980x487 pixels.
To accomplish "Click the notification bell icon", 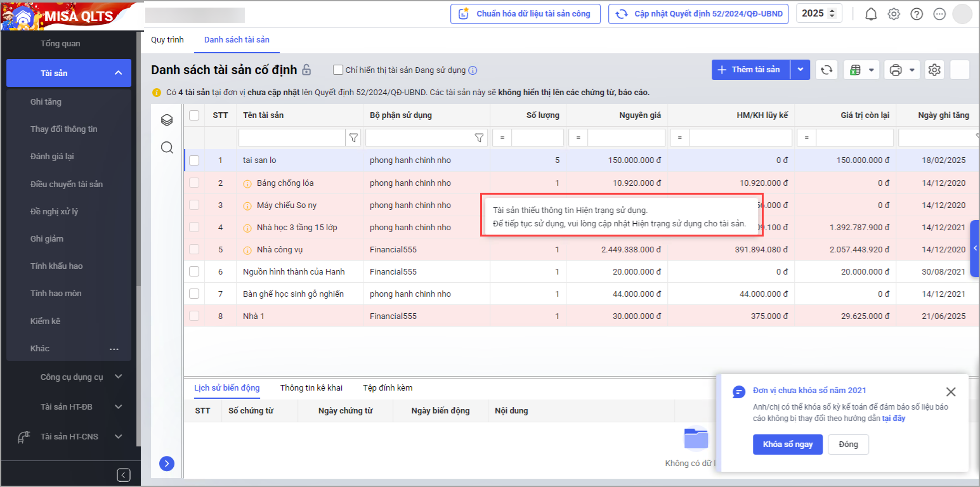I will pos(871,14).
